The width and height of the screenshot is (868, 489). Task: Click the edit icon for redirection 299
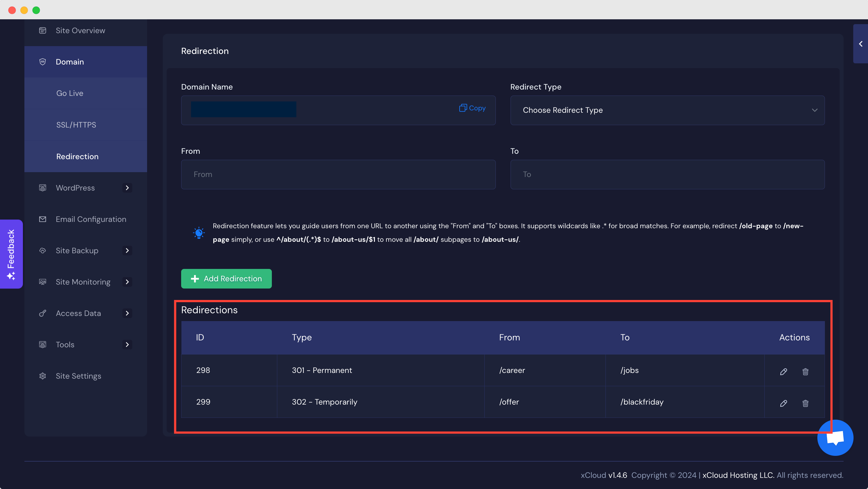783,402
